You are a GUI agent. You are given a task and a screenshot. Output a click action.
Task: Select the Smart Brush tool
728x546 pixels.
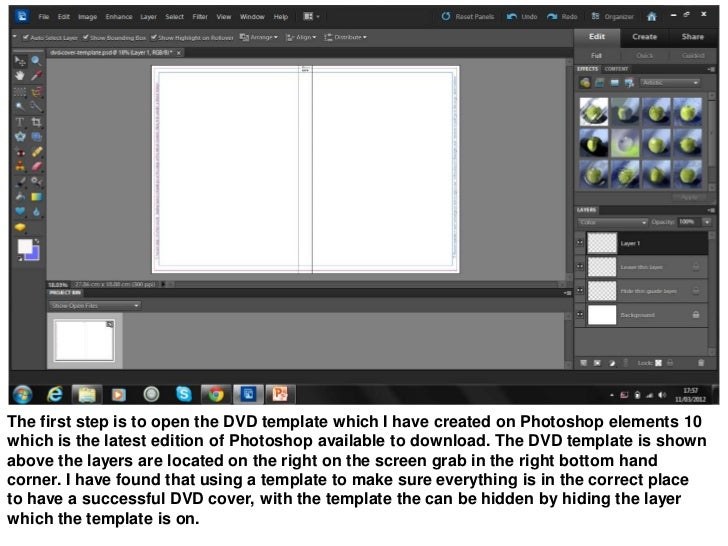click(36, 182)
